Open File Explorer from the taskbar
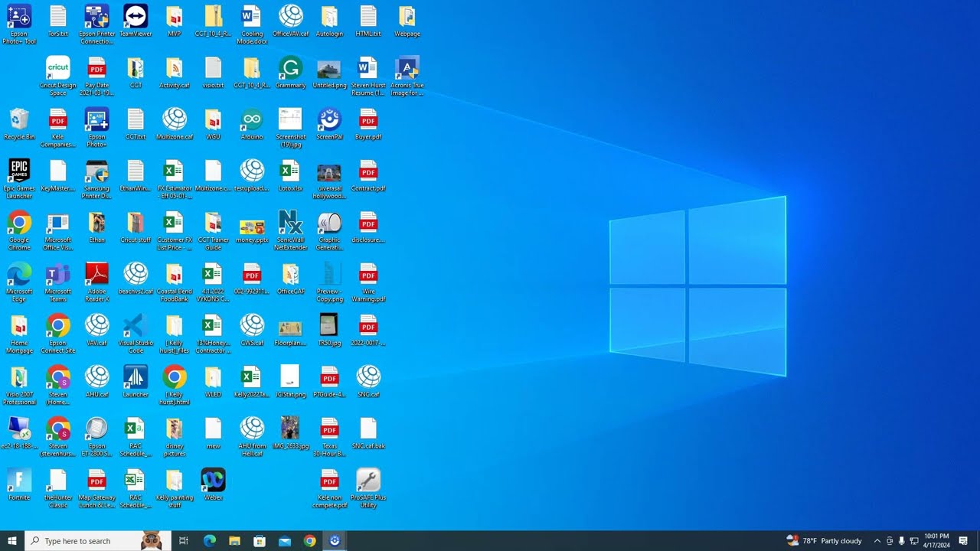Image resolution: width=980 pixels, height=551 pixels. point(234,541)
